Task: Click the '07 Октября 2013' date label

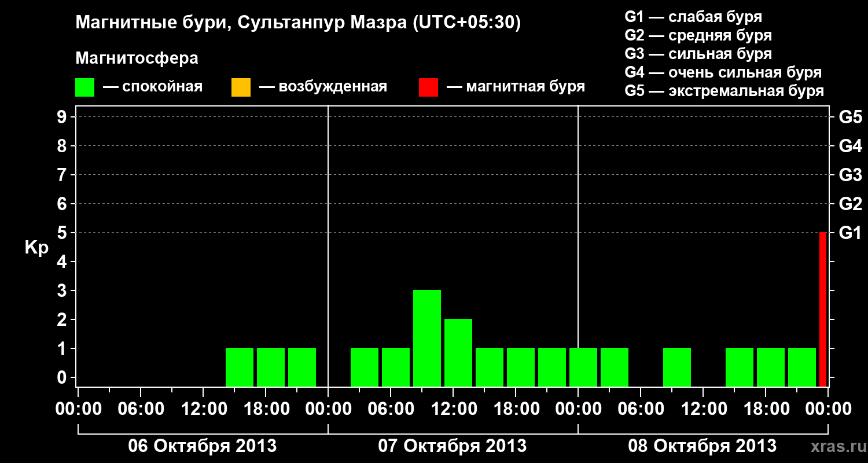Action: point(453,446)
